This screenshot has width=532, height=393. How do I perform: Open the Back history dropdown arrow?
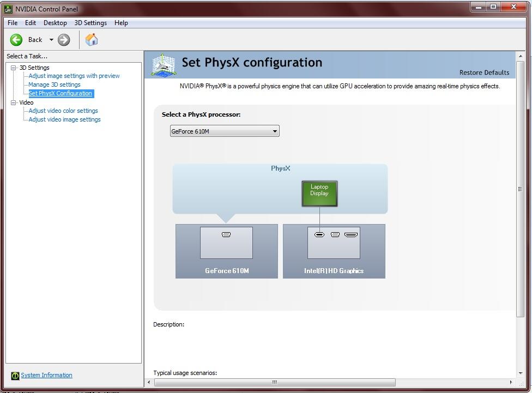pos(51,40)
